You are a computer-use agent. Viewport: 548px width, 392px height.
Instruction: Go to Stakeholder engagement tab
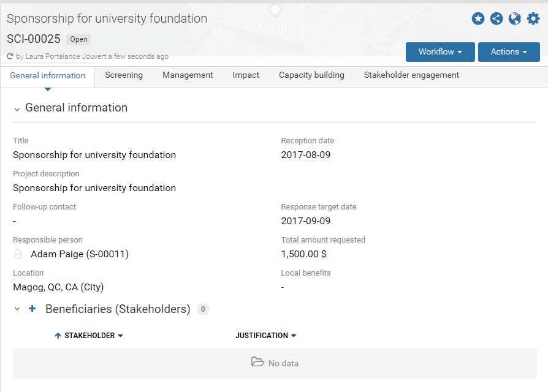[x=411, y=75]
